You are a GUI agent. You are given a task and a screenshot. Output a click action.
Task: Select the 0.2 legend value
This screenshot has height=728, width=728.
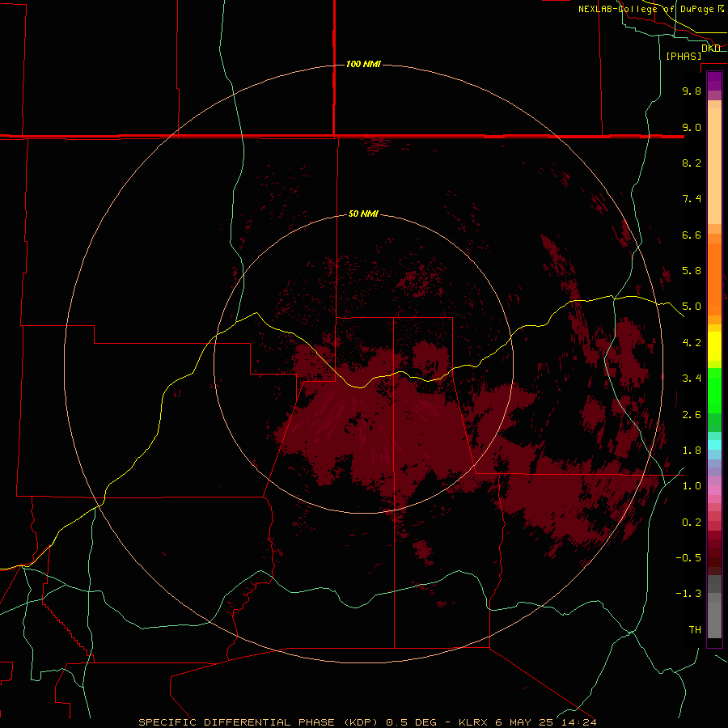692,523
